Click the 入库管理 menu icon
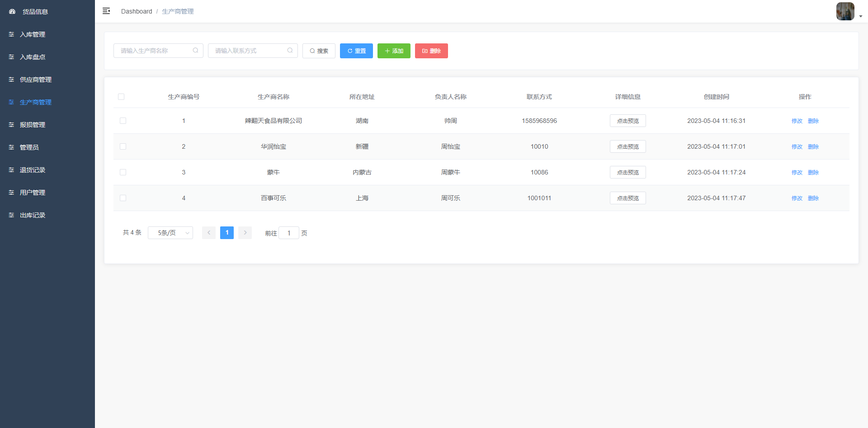This screenshot has width=868, height=428. coord(11,34)
